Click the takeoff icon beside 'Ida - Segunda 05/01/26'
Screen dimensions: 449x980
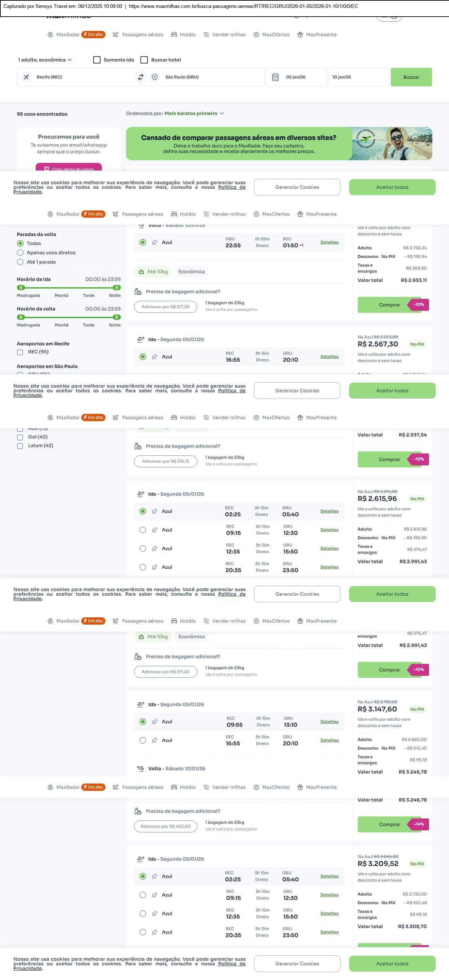point(141,339)
